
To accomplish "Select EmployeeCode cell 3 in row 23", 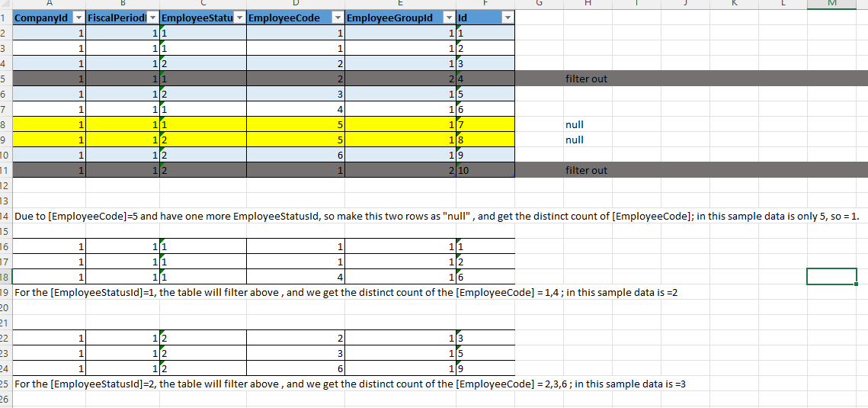I will tap(296, 353).
